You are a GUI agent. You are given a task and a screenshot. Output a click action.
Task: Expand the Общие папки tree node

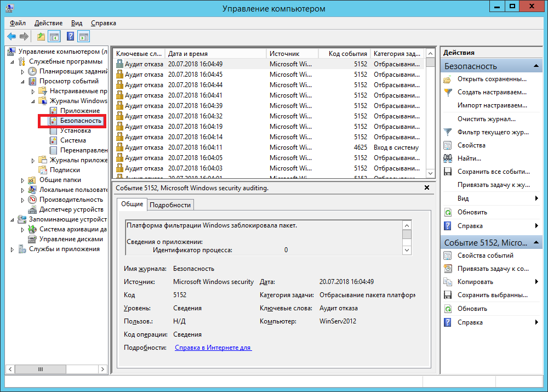pos(23,180)
